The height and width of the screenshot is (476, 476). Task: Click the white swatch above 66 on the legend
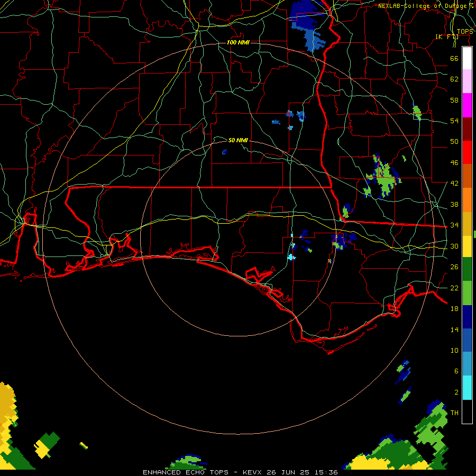(x=467, y=58)
